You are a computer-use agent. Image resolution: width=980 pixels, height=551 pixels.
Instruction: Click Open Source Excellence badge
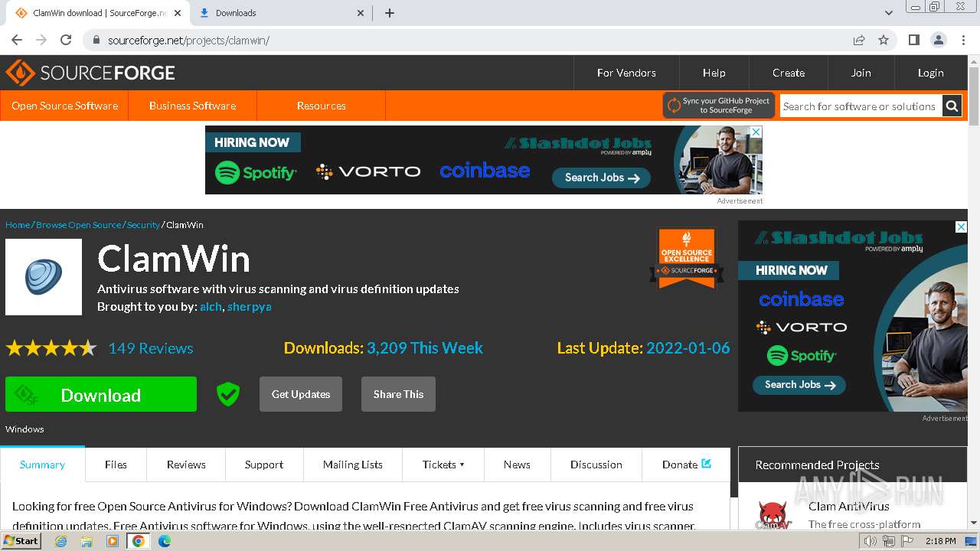click(x=687, y=259)
